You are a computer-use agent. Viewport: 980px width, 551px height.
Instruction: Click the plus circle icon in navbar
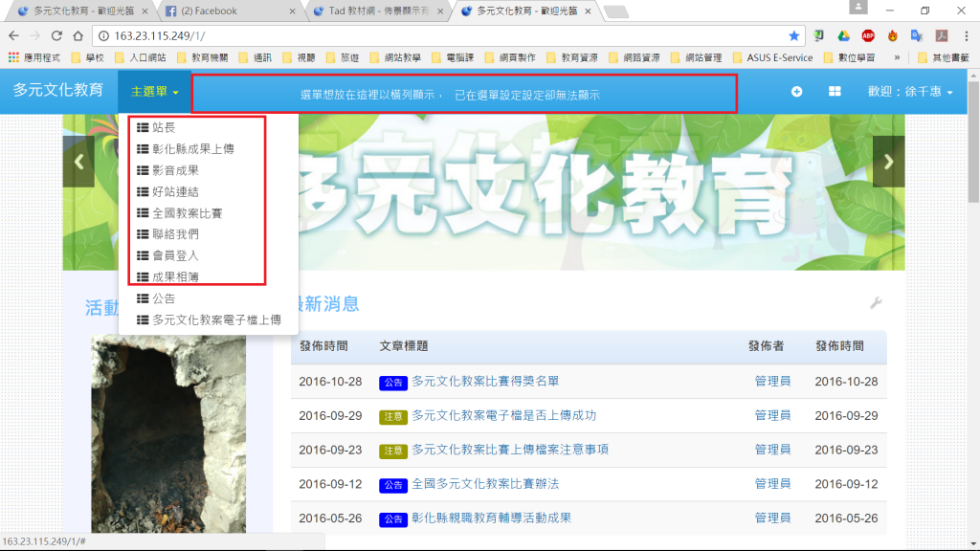tap(797, 92)
